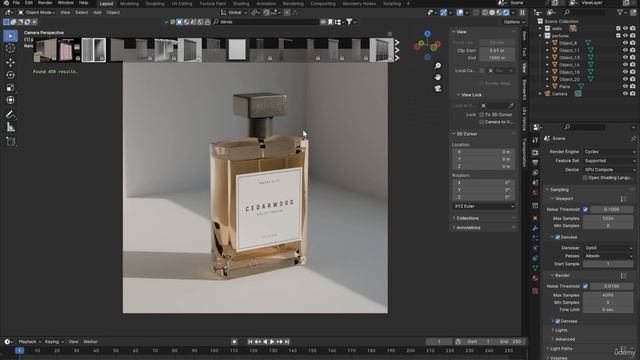Open the Object Data green triangle tab
640x360 pixels.
coord(535,268)
